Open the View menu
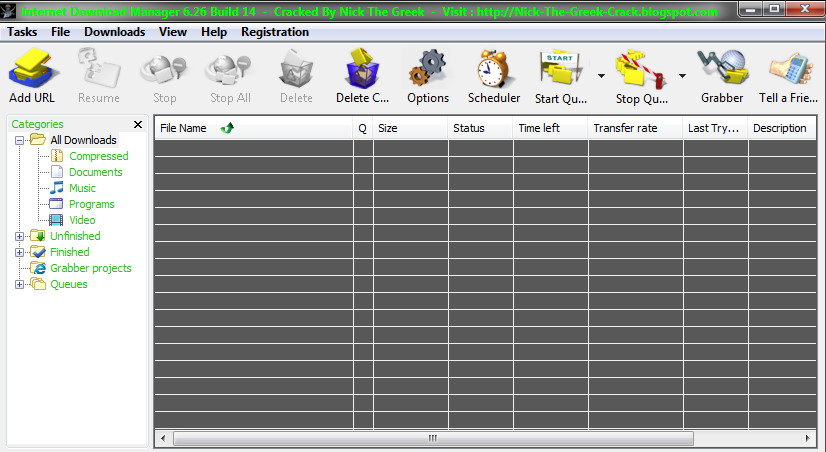This screenshot has width=826, height=452. pos(173,32)
